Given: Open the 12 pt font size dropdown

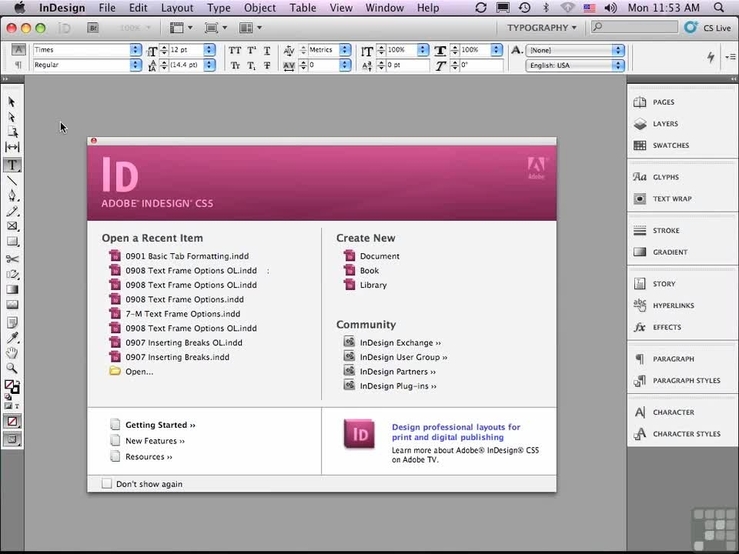Looking at the screenshot, I should [210, 50].
